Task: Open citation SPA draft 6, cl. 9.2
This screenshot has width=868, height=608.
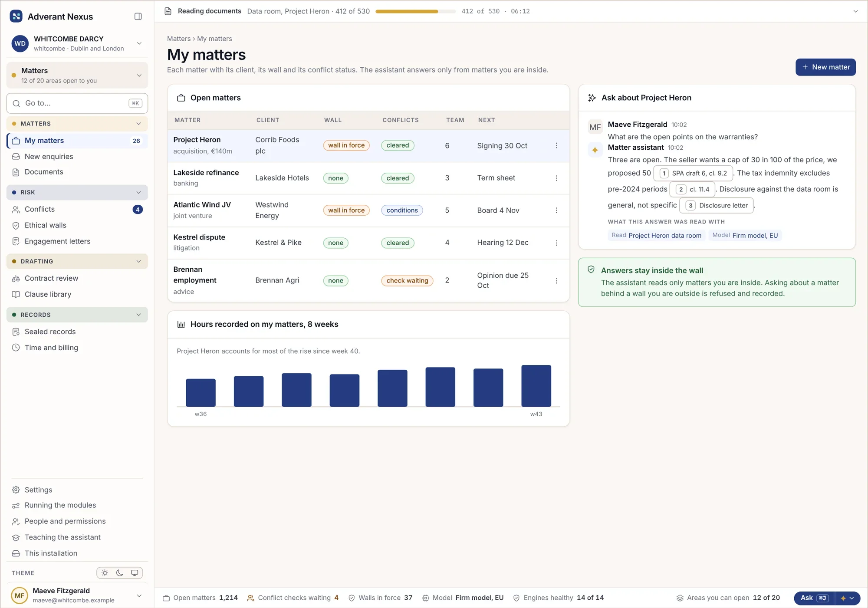Action: 693,173
